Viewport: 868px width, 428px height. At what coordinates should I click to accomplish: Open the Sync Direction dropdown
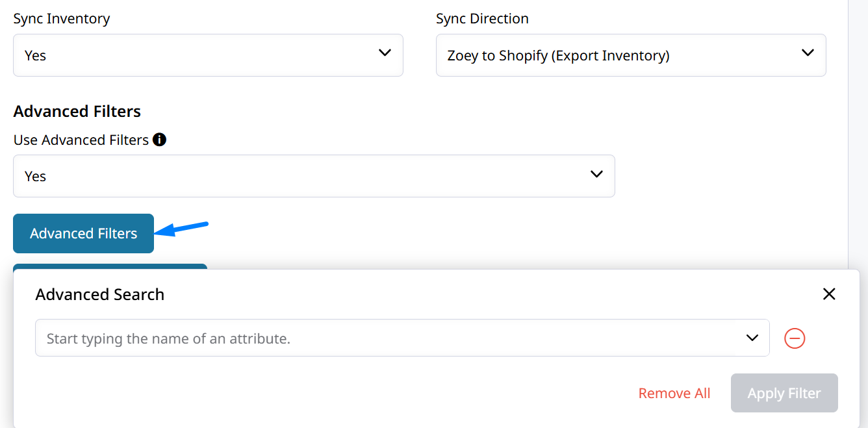[x=617, y=55]
